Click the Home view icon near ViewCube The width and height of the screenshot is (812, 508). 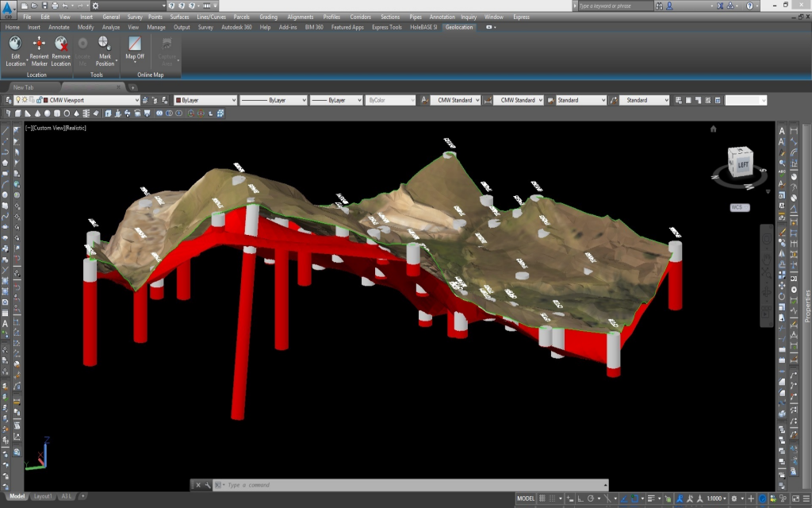(x=714, y=129)
